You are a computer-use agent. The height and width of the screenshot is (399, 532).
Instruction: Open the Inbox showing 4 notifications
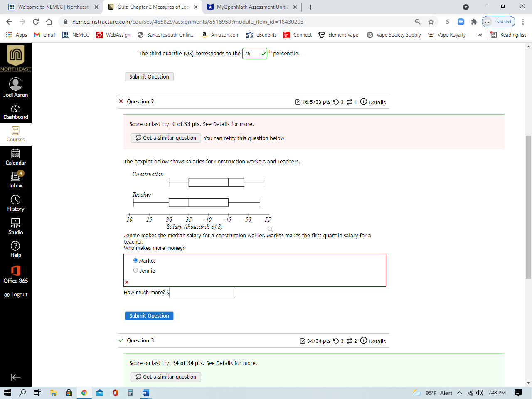click(x=16, y=180)
